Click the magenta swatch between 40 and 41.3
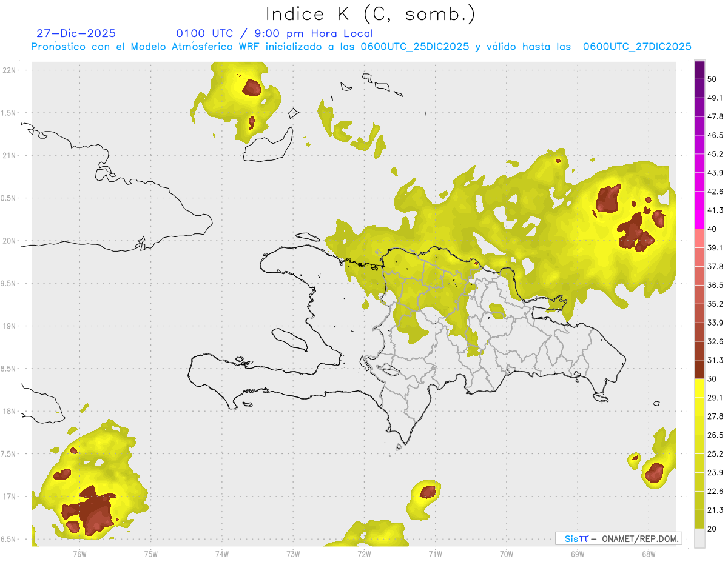728x562 pixels. click(699, 219)
